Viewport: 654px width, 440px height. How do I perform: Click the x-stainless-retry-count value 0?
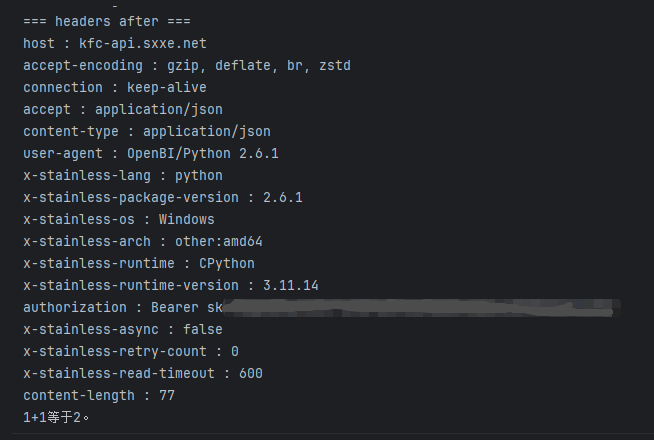click(x=235, y=352)
